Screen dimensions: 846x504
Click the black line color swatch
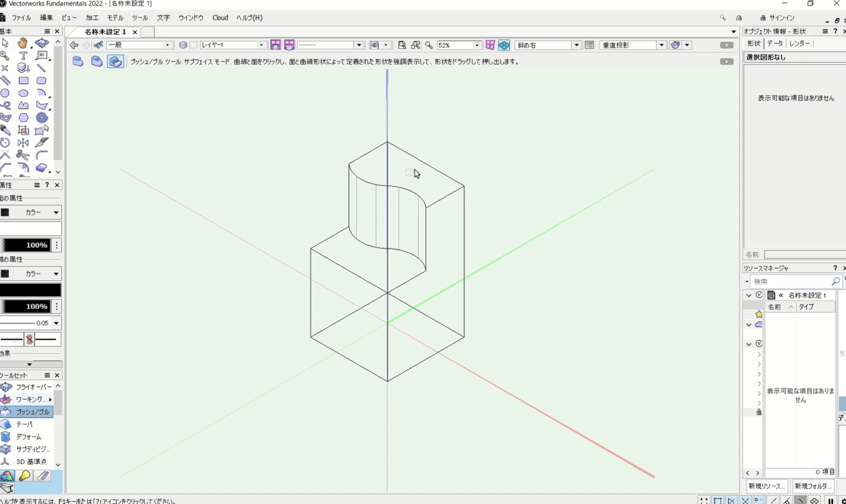pos(30,290)
